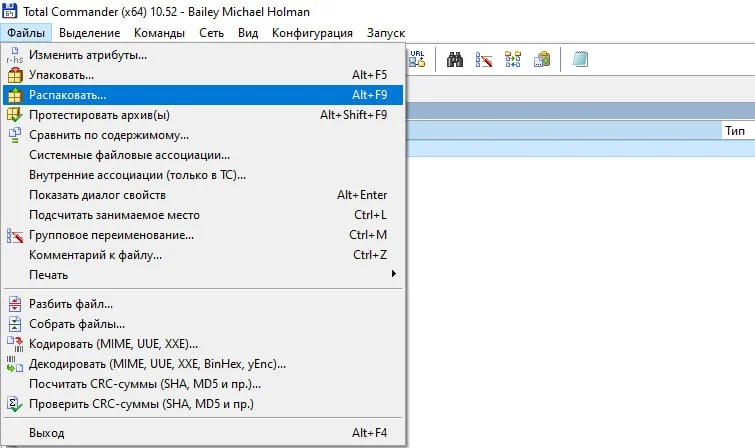Click Total Commander floppy icon in title bar
Screen dimensions: 755x448
10,11
